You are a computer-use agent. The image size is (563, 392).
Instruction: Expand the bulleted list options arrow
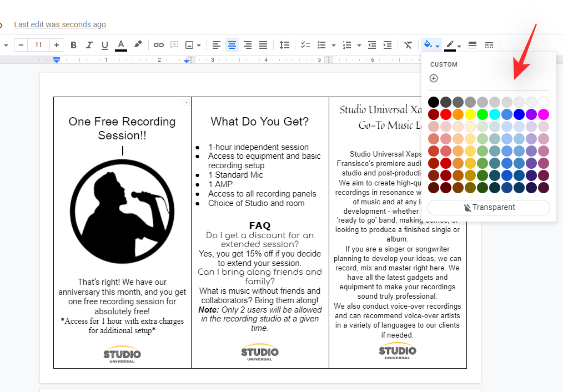[x=333, y=46]
